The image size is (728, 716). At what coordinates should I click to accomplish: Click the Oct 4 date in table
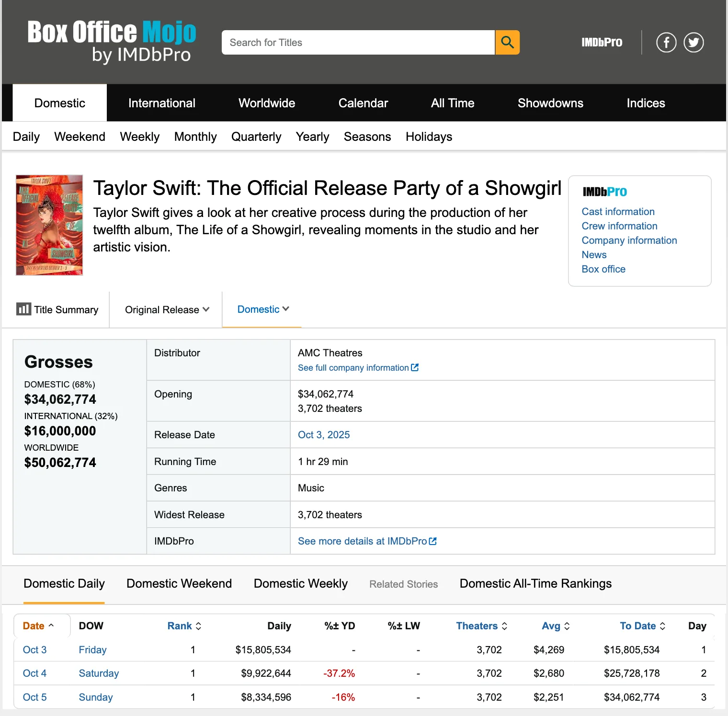[34, 673]
